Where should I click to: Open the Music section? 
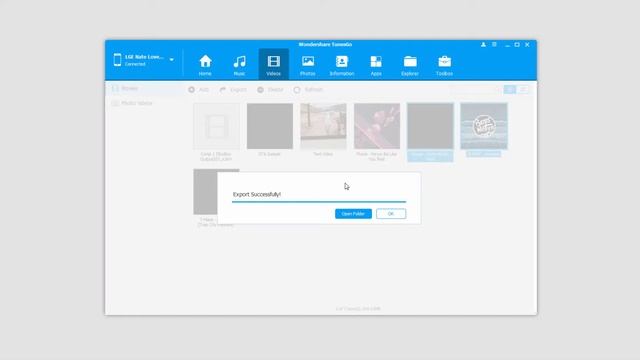pyautogui.click(x=239, y=65)
